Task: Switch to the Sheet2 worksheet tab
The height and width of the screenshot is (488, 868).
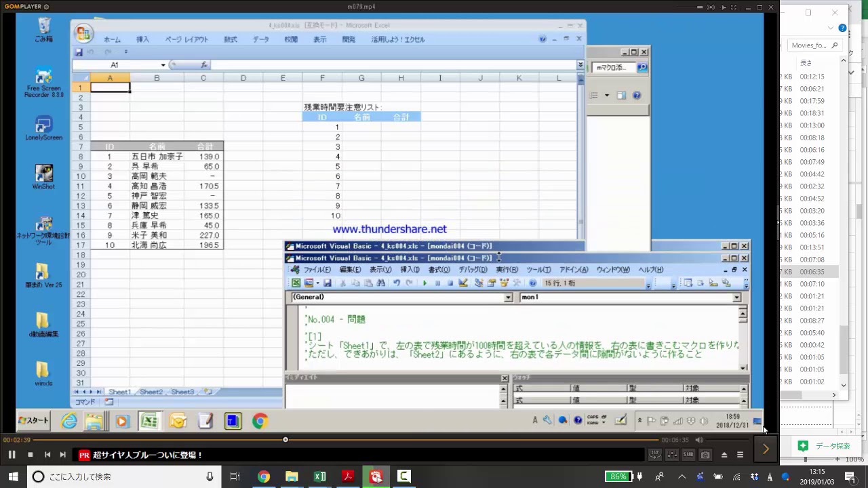Action: 151,392
